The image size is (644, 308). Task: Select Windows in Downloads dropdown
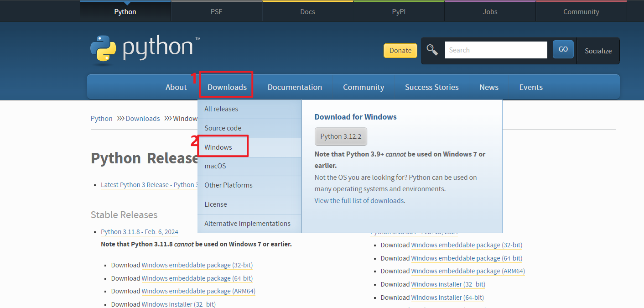pos(249,147)
